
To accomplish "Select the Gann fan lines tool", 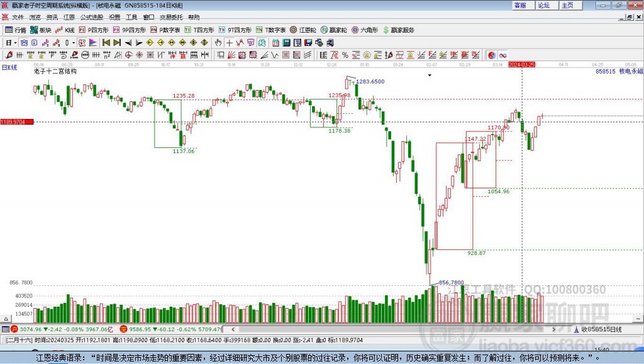I will click(x=231, y=55).
